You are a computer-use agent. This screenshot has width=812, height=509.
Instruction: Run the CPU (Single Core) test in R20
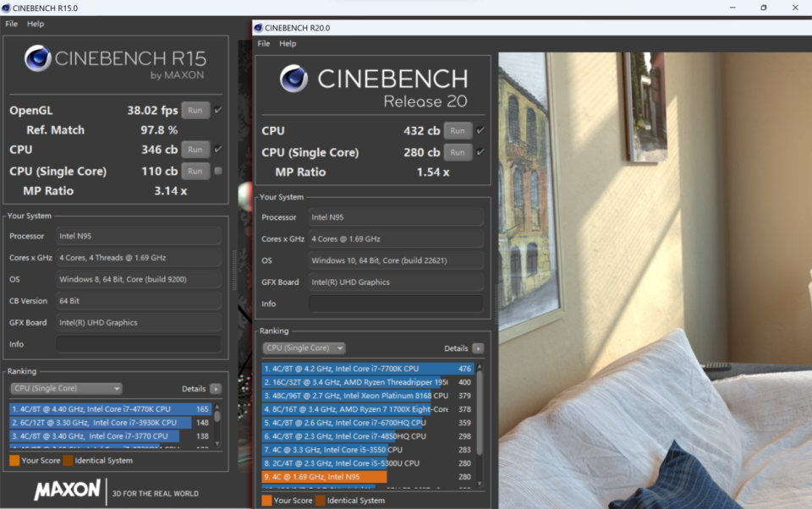tap(458, 153)
